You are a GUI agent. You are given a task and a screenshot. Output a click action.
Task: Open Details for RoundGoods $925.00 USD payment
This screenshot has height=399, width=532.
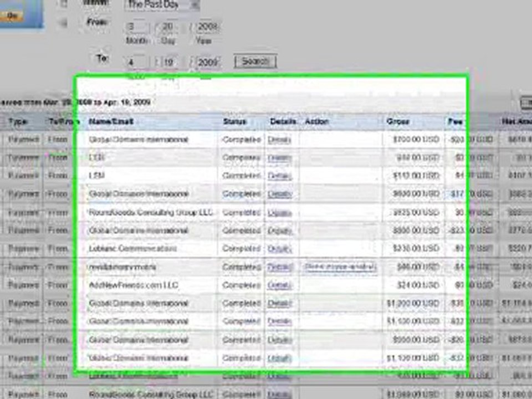click(x=279, y=213)
